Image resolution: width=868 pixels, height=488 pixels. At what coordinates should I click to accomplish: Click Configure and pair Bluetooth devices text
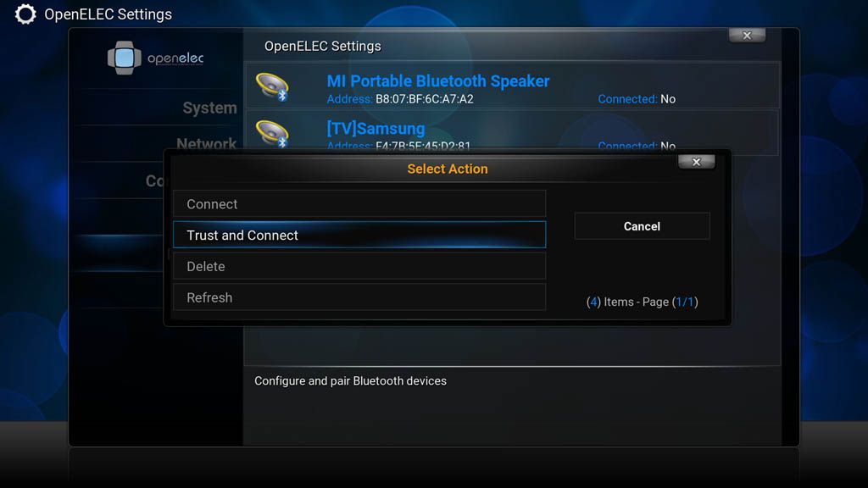(350, 380)
